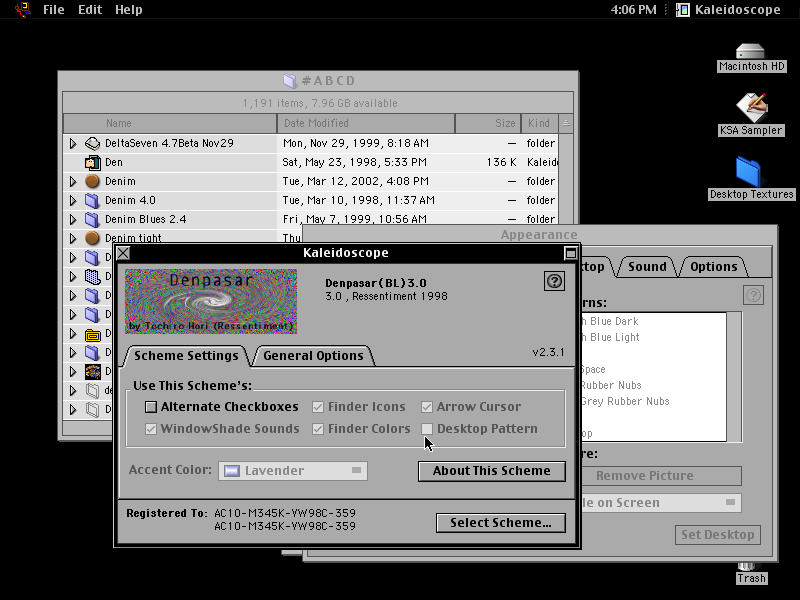The width and height of the screenshot is (800, 600).
Task: Open the Apple menu icon
Action: pyautogui.click(x=23, y=9)
